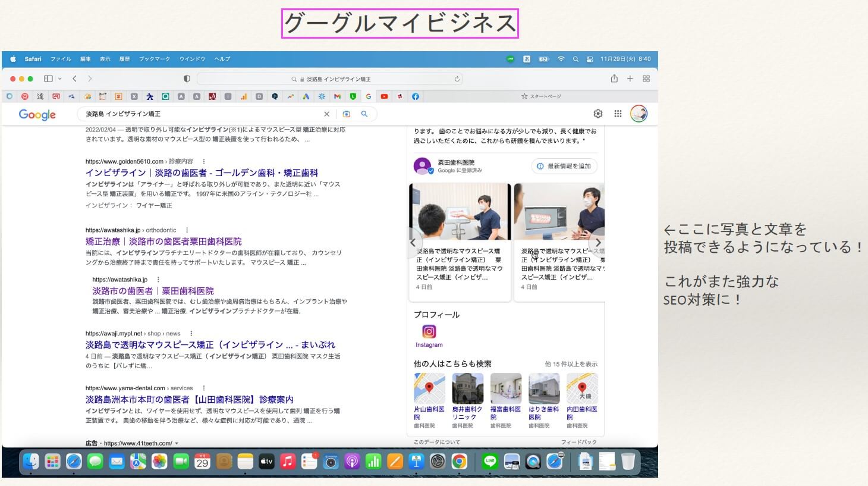Launch Finder from the Dock
This screenshot has height=486, width=868.
[x=31, y=461]
